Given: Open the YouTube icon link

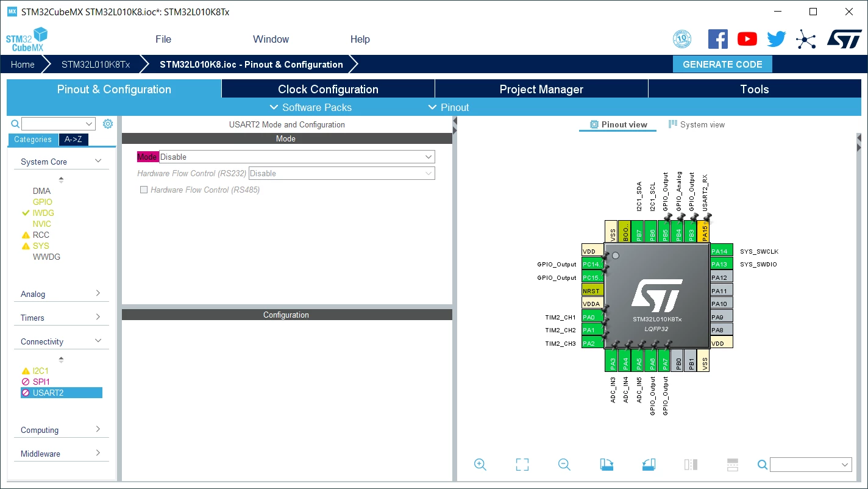Looking at the screenshot, I should tap(747, 39).
